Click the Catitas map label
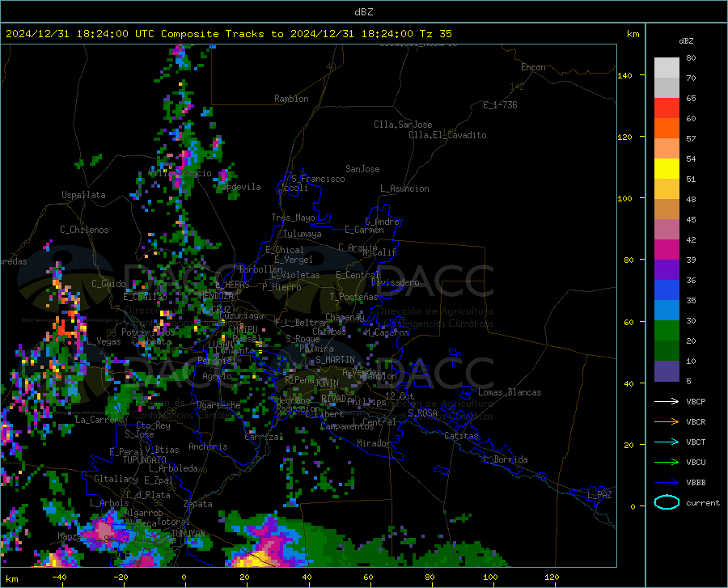728x588 pixels. (462, 436)
